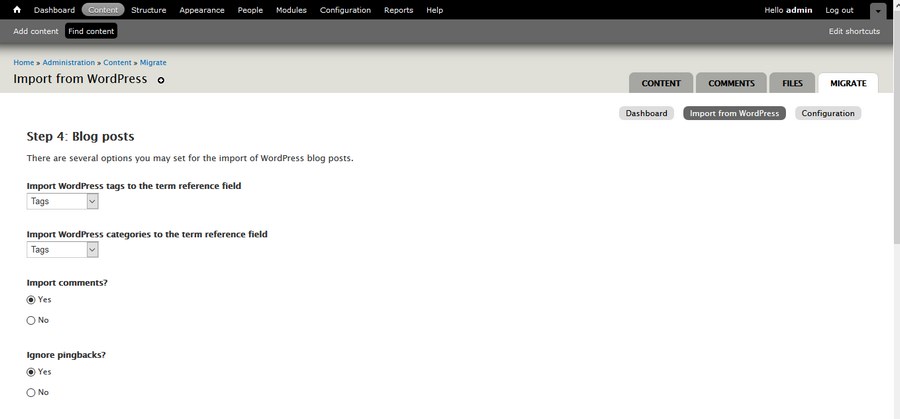Switch to the MIGRATE tab
The width and height of the screenshot is (900, 419).
pos(848,83)
